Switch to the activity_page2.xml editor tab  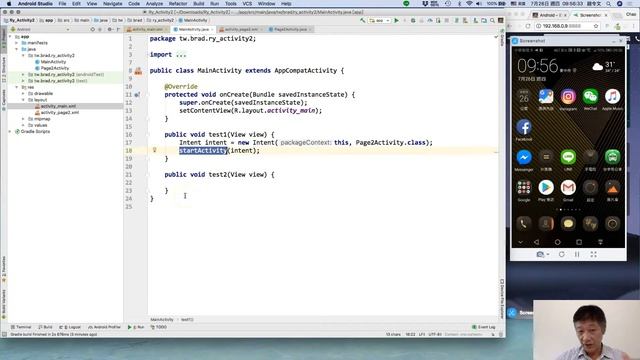[241, 29]
